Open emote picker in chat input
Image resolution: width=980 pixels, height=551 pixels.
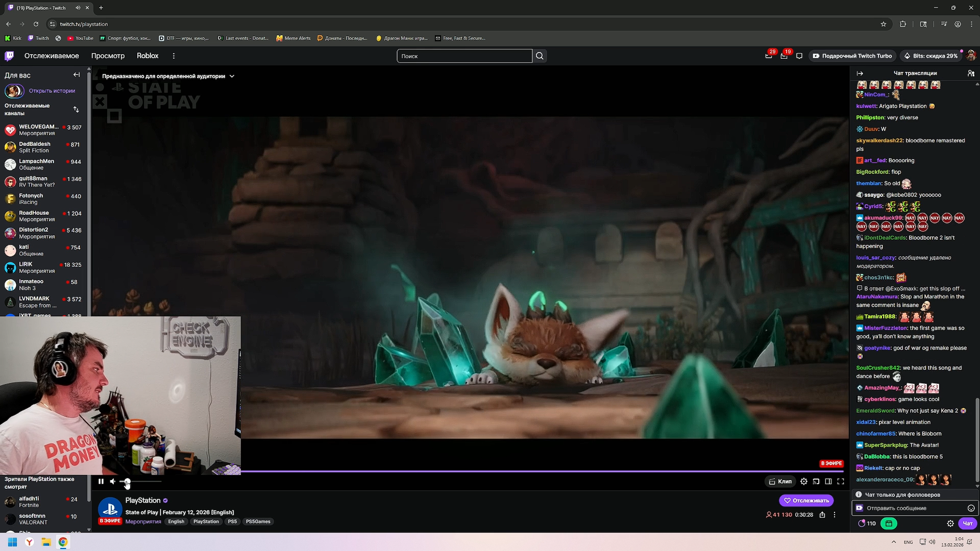click(x=971, y=508)
